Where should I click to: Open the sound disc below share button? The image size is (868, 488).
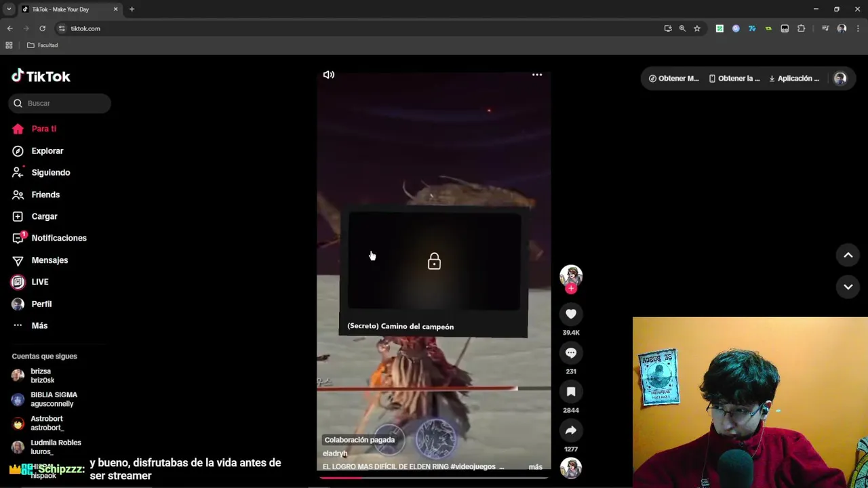(x=571, y=468)
